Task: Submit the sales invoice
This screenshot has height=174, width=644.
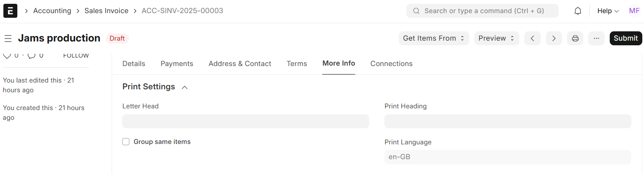Action: click(625, 39)
